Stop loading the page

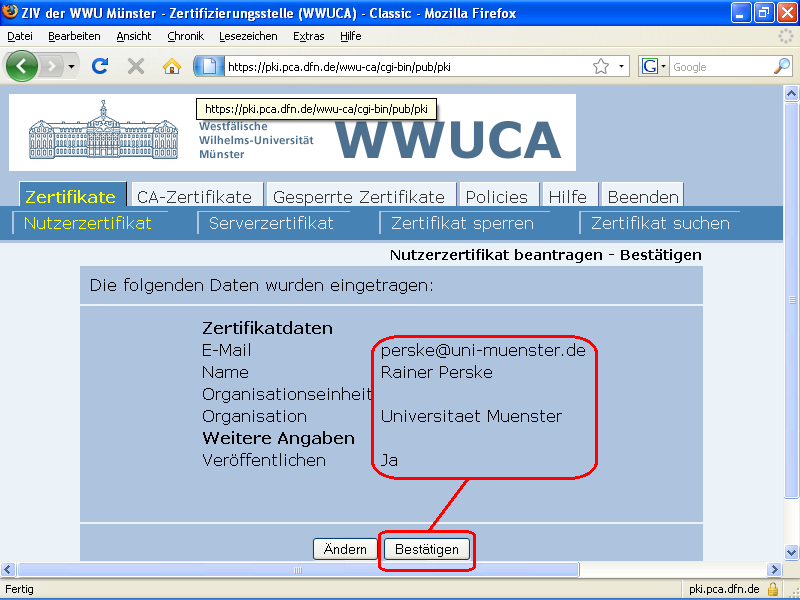(x=134, y=66)
